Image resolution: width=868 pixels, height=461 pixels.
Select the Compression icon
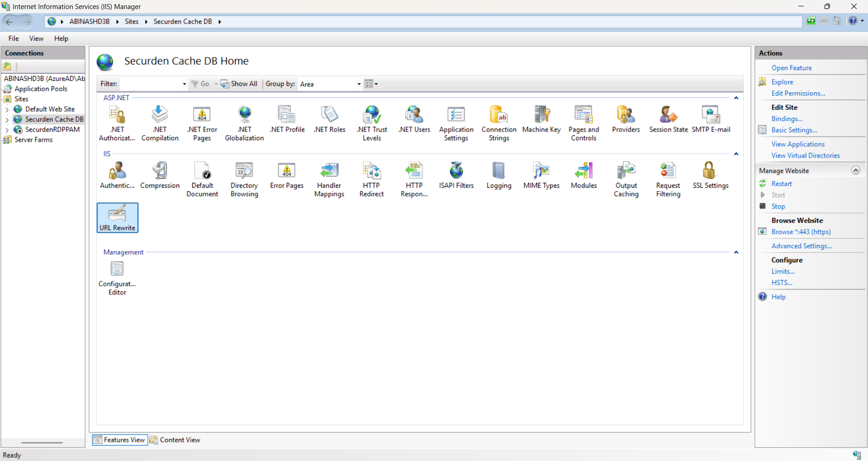point(160,176)
